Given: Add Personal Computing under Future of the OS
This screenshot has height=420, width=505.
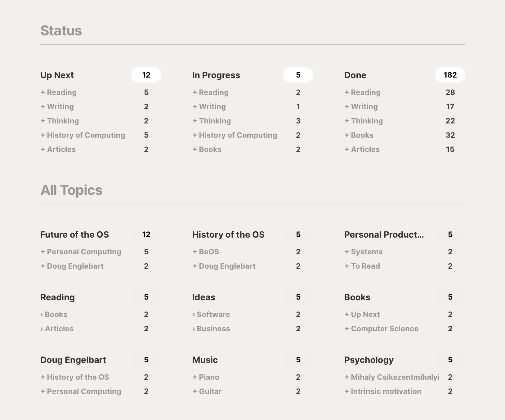Looking at the screenshot, I should click(x=81, y=252).
